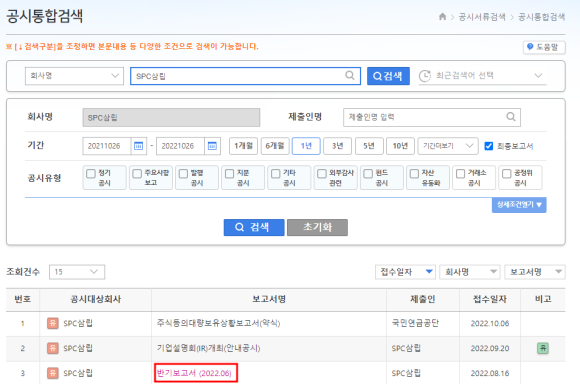The image size is (580, 384).
Task: Click the date 2022.09.20
Action: click(x=490, y=348)
